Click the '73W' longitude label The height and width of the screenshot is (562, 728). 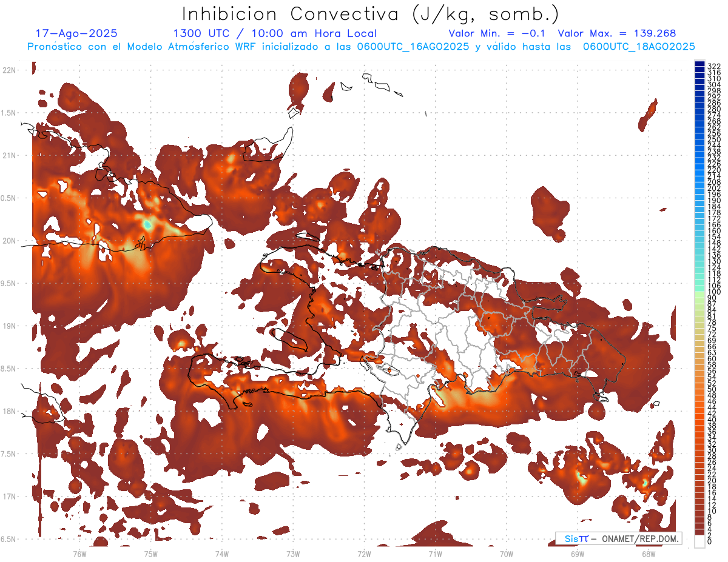pos(293,553)
